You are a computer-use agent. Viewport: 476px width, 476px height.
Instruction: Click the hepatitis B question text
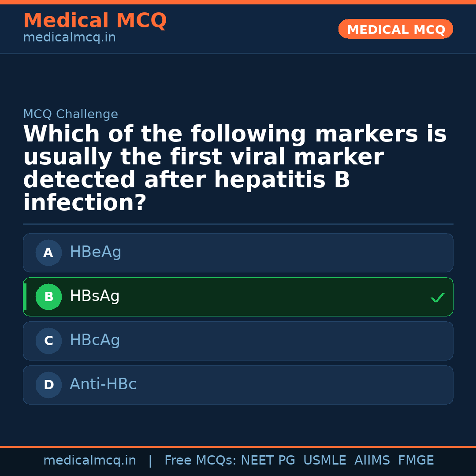[234, 169]
